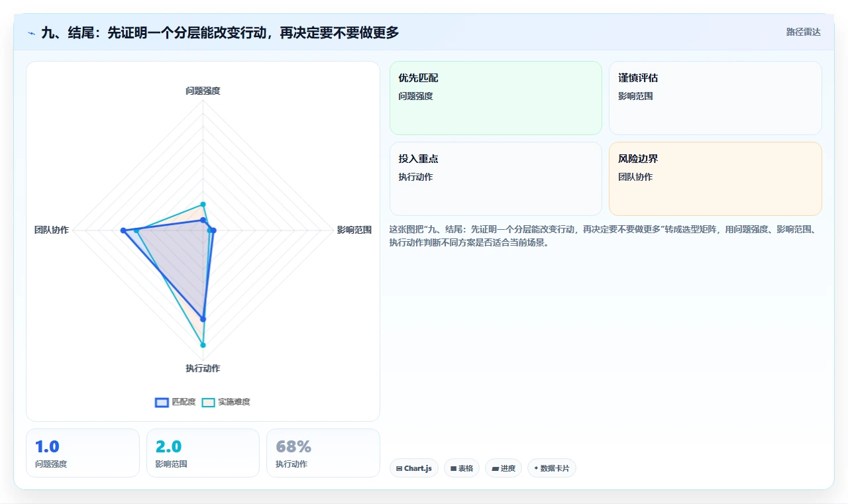Select the 进度 chip
The width and height of the screenshot is (848, 504).
click(503, 468)
